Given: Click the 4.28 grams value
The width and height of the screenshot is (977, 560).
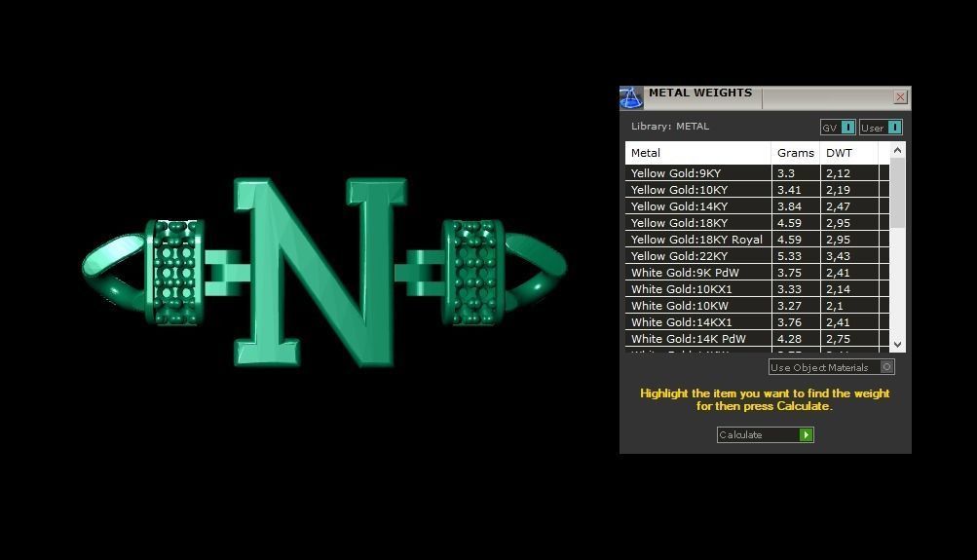Looking at the screenshot, I should [789, 339].
